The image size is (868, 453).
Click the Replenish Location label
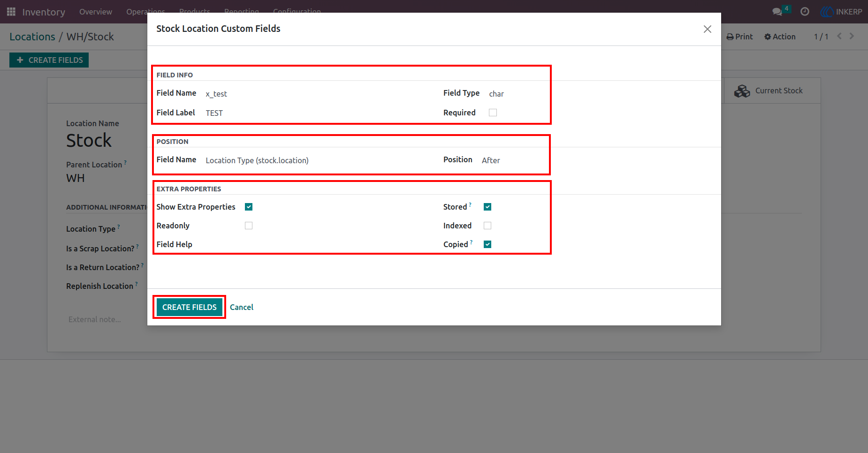100,286
